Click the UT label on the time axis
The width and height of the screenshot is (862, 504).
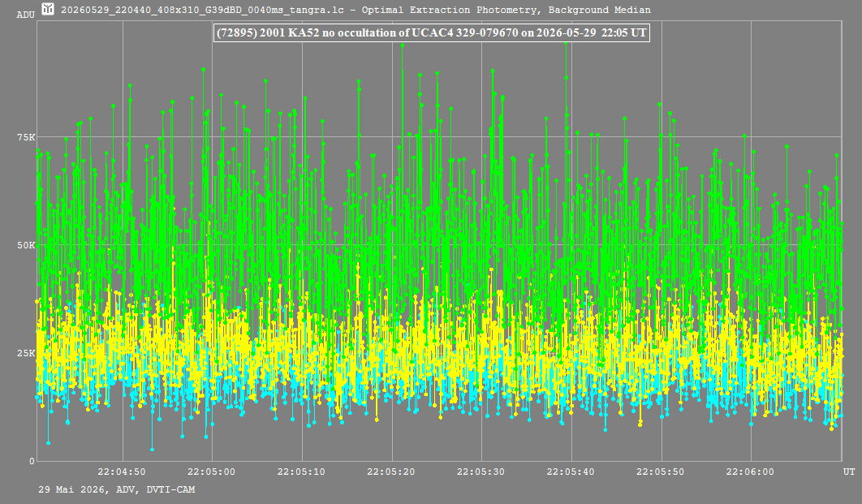849,472
